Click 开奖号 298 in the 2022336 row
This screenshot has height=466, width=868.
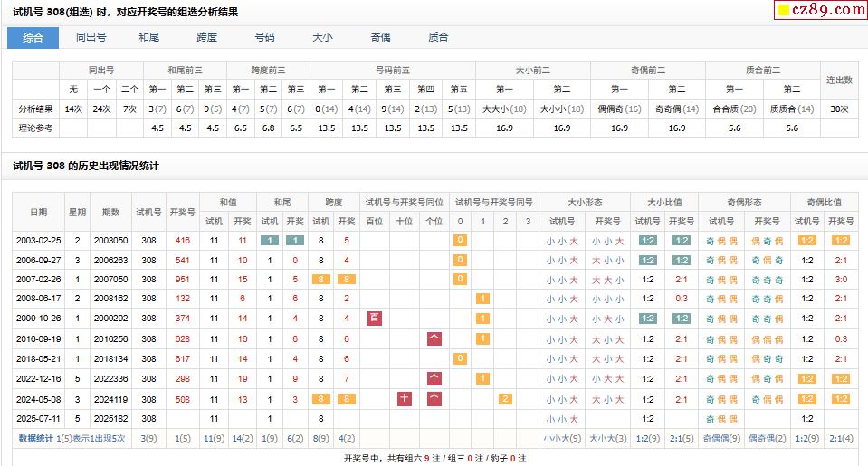coord(183,378)
